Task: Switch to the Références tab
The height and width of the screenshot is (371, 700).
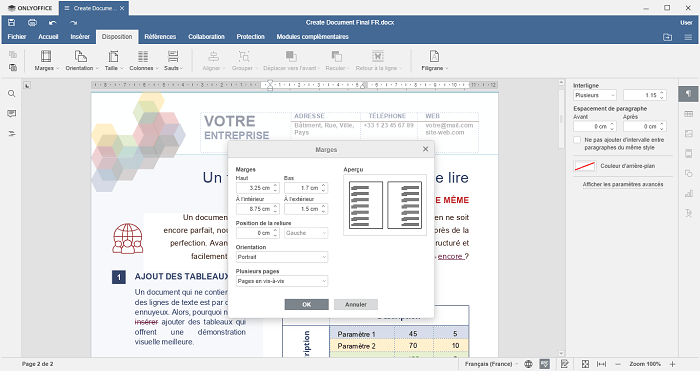Action: [x=160, y=37]
